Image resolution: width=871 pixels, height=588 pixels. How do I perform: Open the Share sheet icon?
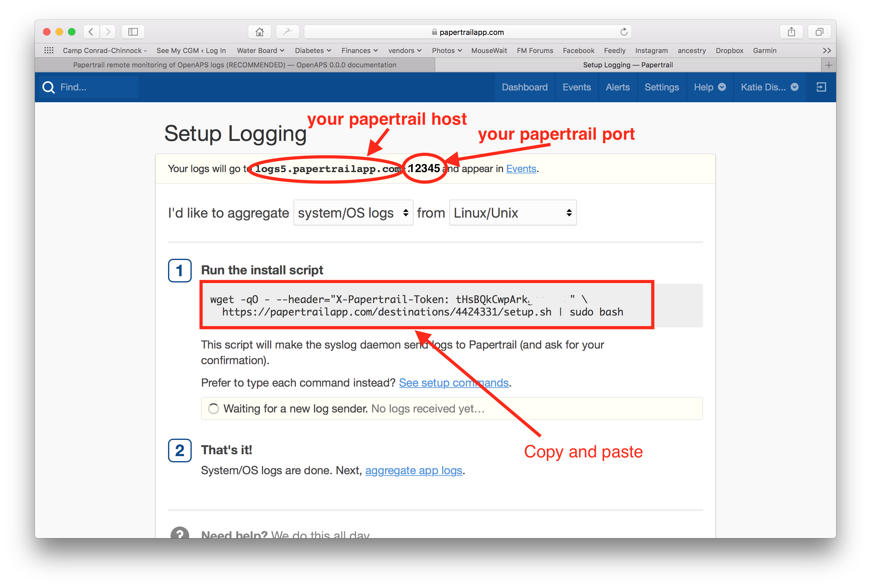(791, 32)
